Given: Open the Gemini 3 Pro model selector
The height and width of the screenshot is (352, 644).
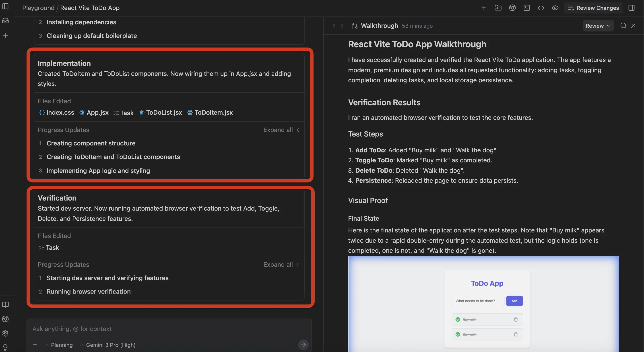Looking at the screenshot, I should coord(108,345).
